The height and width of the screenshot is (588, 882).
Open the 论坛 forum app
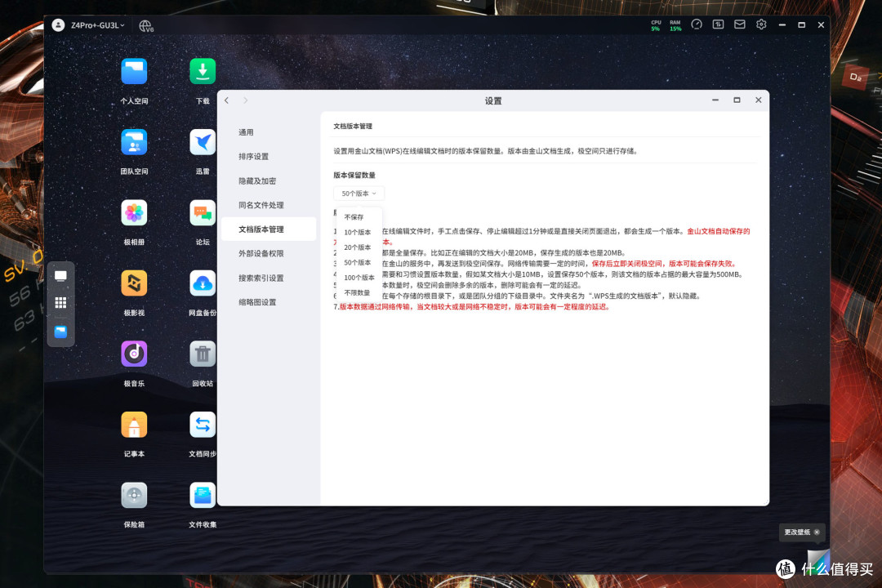point(203,212)
